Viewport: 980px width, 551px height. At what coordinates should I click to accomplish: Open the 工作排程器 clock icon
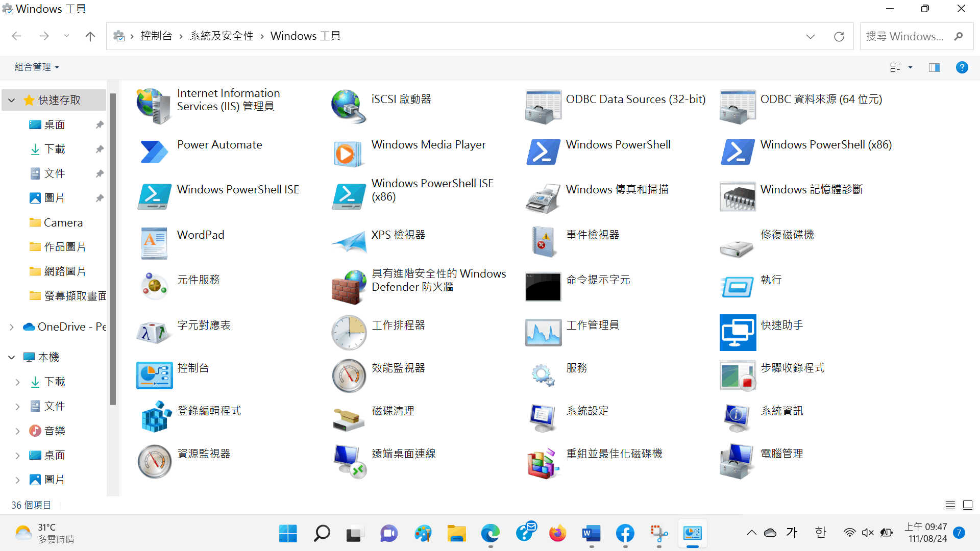click(349, 332)
